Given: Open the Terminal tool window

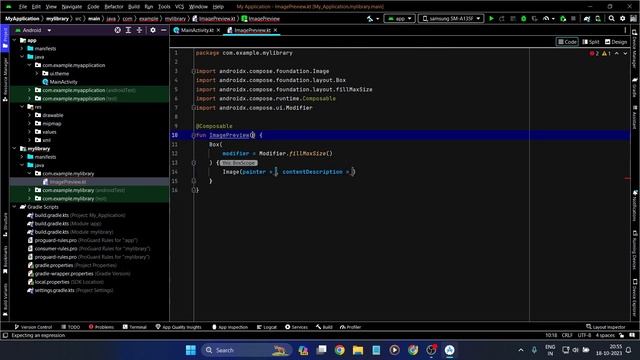Looking at the screenshot, I should pos(135,327).
